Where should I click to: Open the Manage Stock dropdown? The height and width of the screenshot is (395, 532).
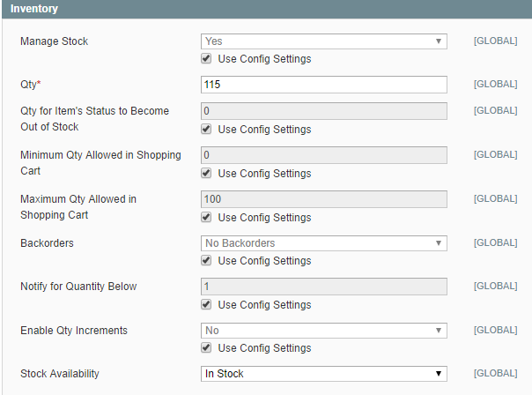coord(323,41)
